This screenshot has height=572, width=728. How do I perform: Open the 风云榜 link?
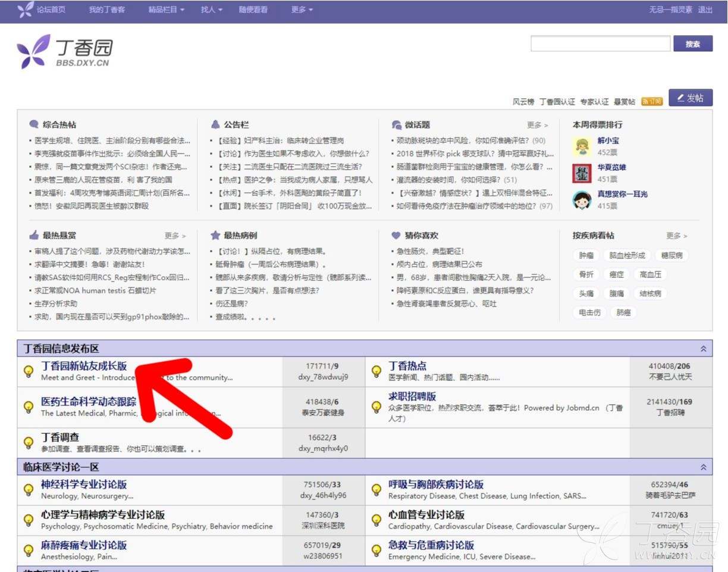click(523, 102)
